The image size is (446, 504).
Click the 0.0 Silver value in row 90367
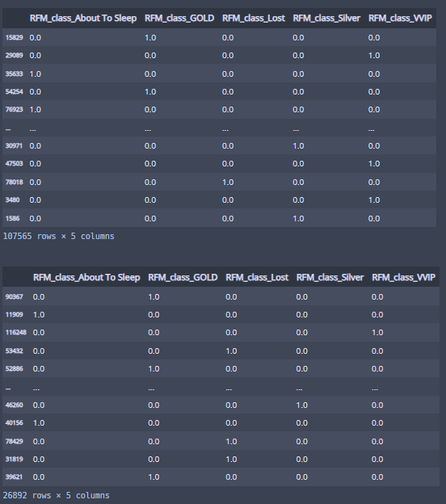[x=302, y=296]
